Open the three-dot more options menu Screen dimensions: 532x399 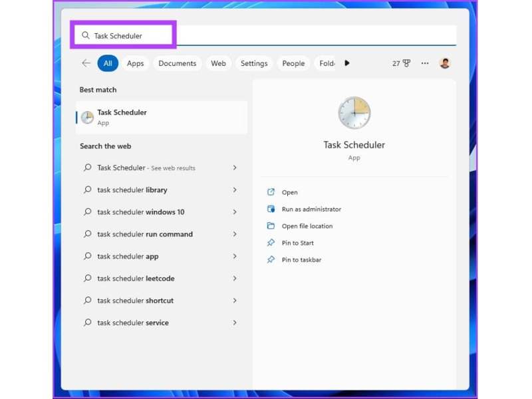point(425,63)
